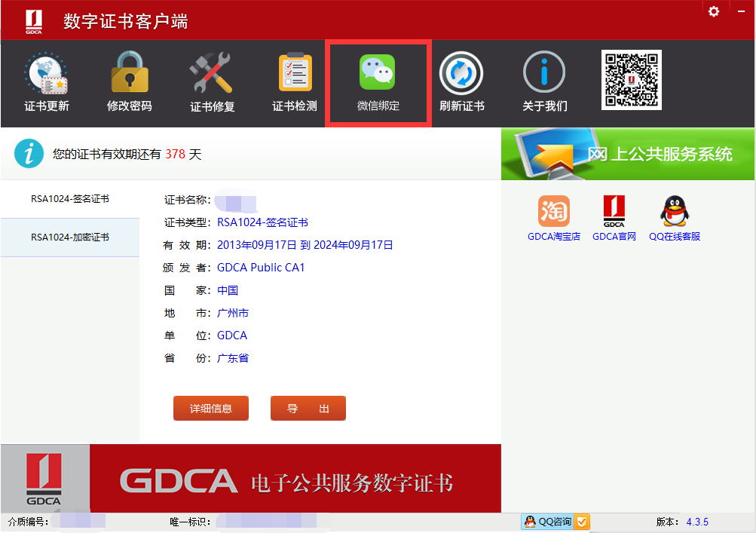This screenshot has height=533, width=756.
Task: Click the QR code image
Action: (631, 80)
